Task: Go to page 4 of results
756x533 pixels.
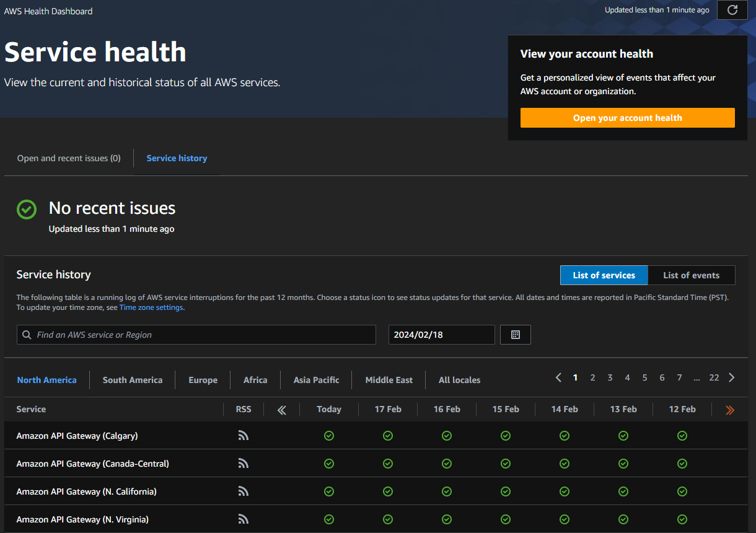Action: tap(627, 377)
